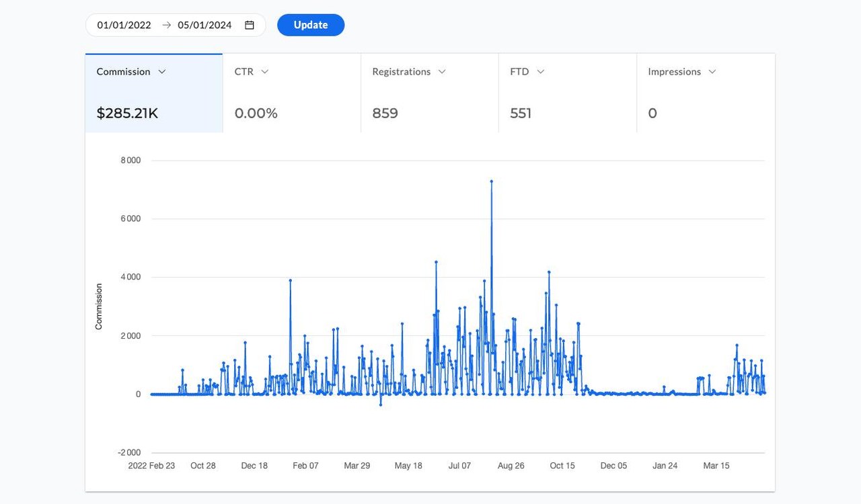Click the Dec 05 x-axis label
This screenshot has width=861, height=504.
click(614, 466)
